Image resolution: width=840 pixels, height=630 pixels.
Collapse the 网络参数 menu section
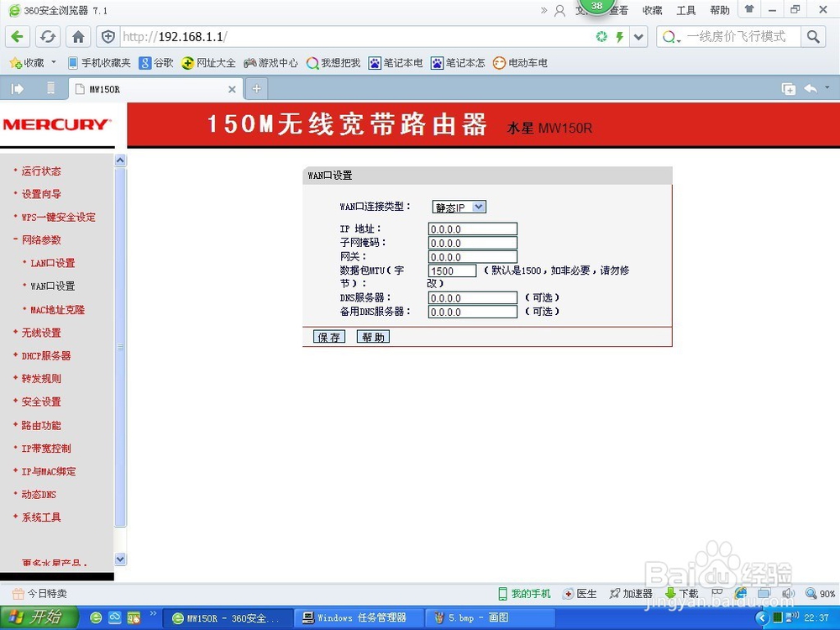coord(41,240)
